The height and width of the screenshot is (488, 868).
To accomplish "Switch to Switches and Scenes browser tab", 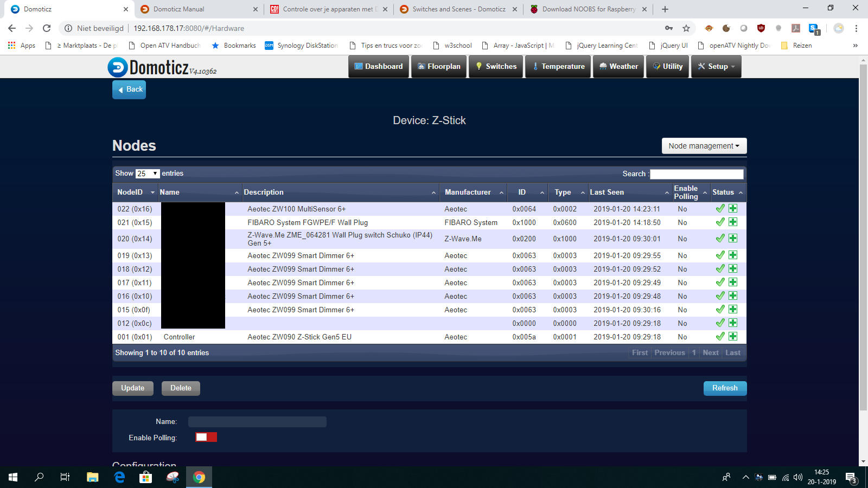I will point(458,9).
